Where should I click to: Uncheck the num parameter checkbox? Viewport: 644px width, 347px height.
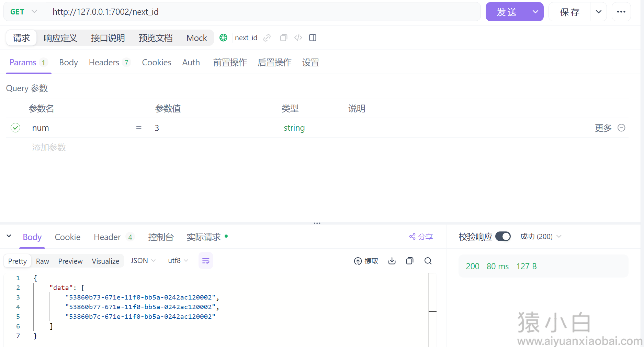[15, 128]
